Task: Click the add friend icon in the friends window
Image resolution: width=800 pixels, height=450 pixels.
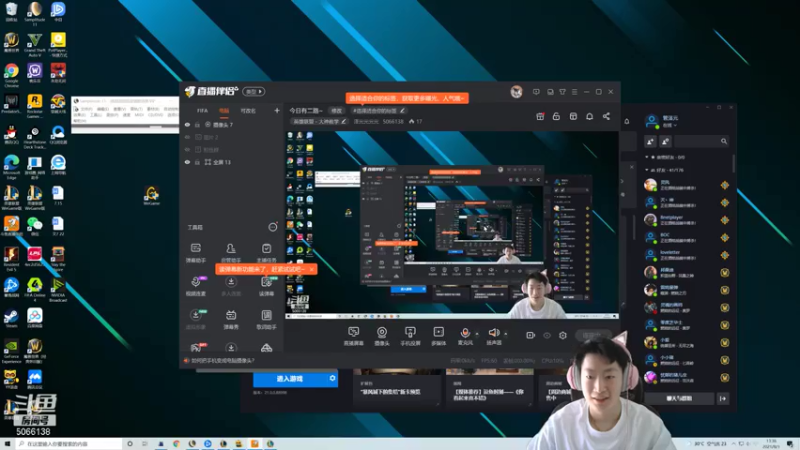Action: (x=650, y=141)
